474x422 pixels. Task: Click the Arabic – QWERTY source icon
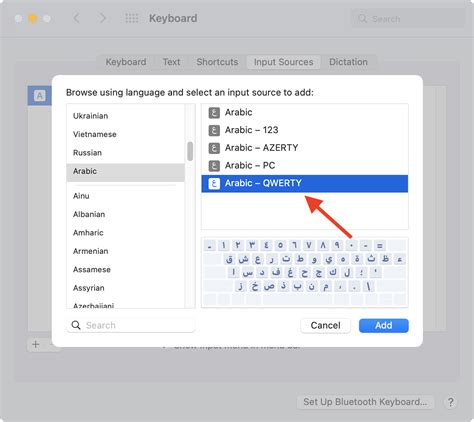point(214,183)
